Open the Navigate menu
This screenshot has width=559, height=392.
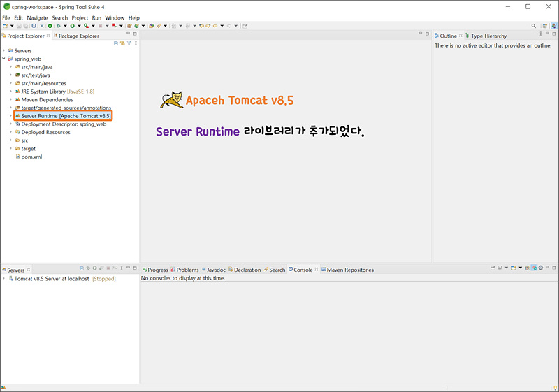[38, 18]
